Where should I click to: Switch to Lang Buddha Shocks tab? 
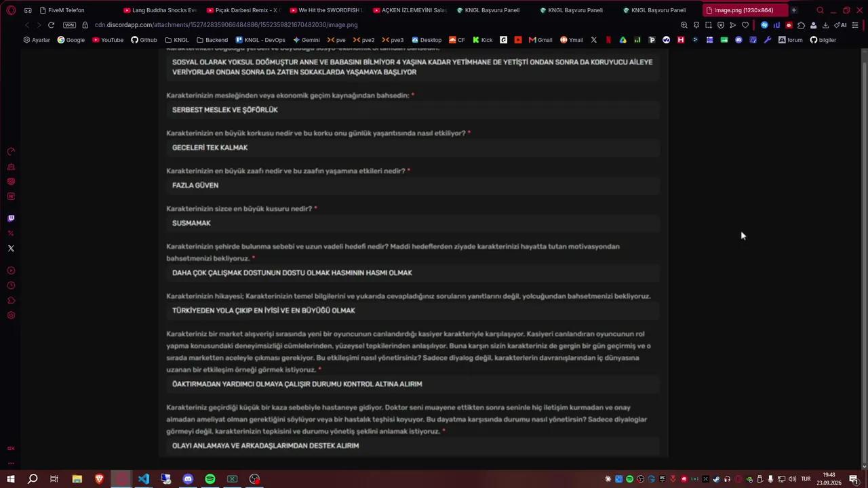click(x=160, y=10)
